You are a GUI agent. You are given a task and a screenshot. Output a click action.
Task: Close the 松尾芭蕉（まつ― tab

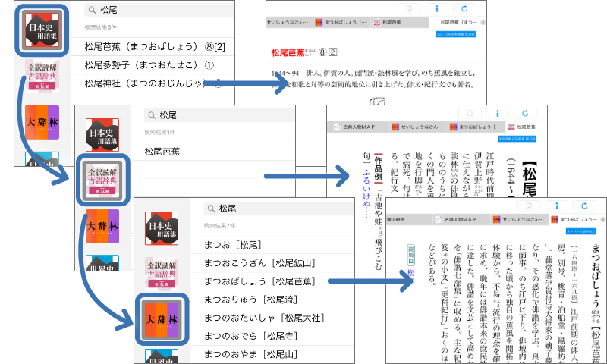483,23
